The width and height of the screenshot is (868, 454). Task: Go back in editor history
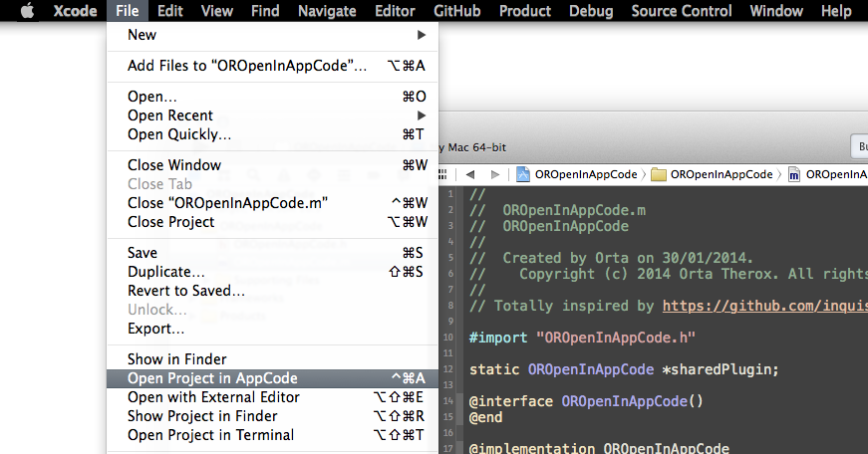pyautogui.click(x=470, y=175)
